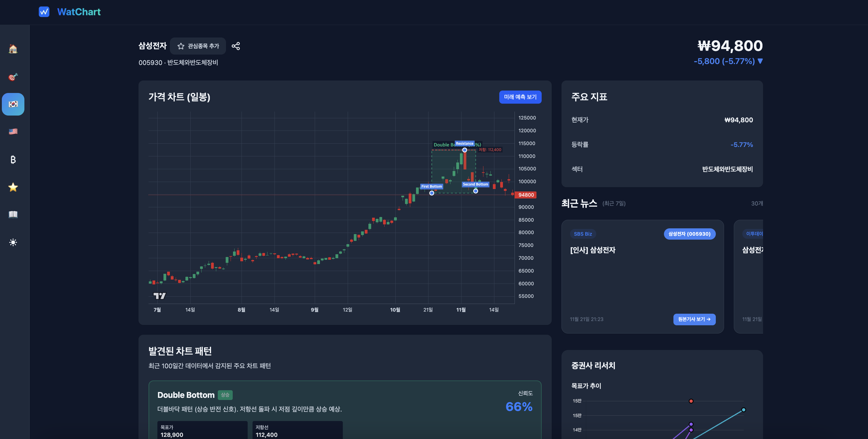Click the Resistance marker on the chart
Image resolution: width=868 pixels, height=439 pixels.
[464, 150]
